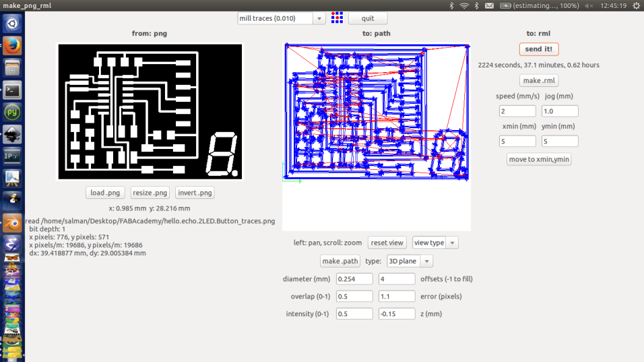Open system settings gear menu
The height and width of the screenshot is (362, 644).
636,6
